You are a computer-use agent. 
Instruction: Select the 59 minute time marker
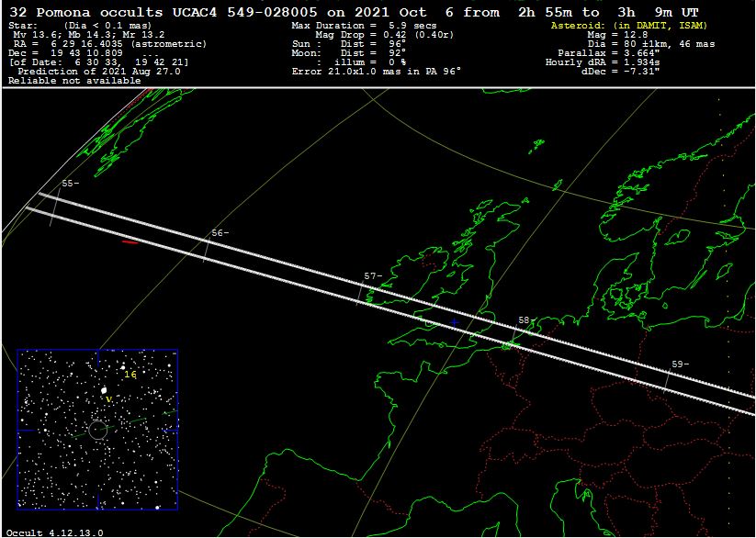click(x=680, y=364)
